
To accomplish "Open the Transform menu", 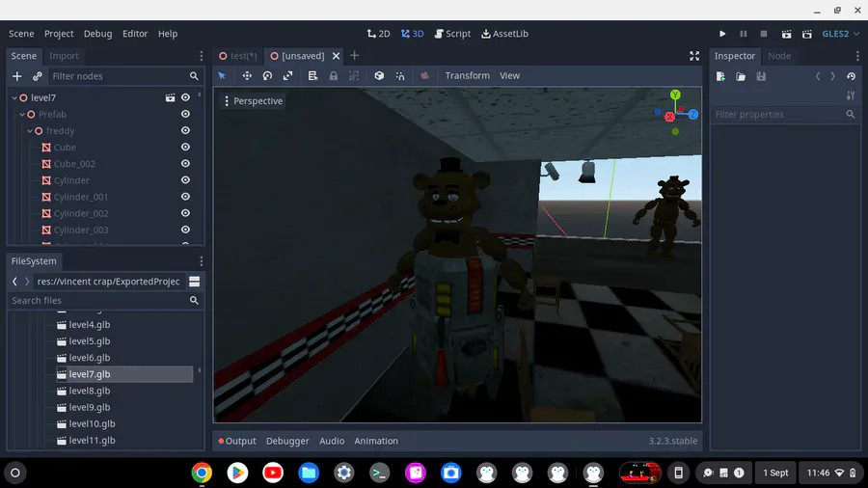I will pos(467,76).
